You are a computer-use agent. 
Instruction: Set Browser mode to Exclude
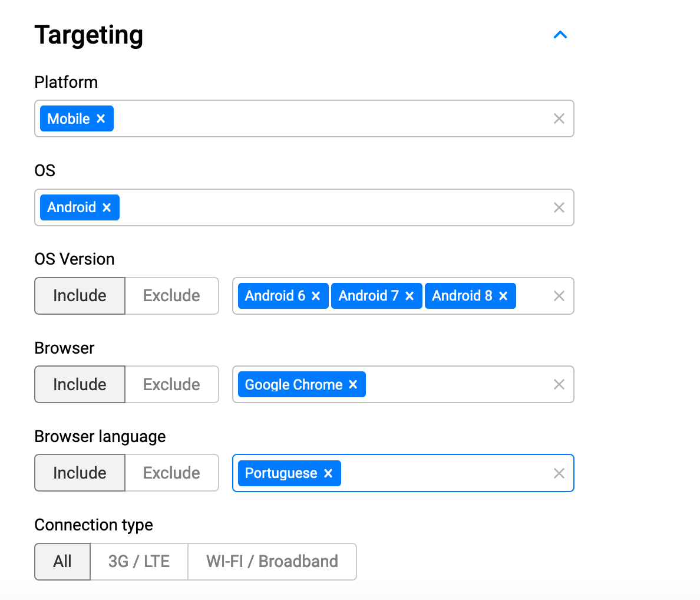[171, 384]
